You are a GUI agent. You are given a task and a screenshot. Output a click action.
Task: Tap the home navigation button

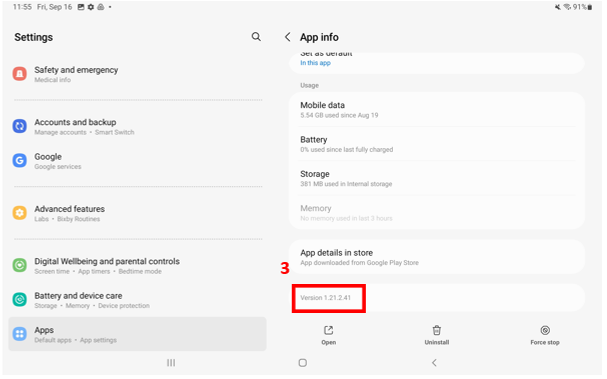(303, 363)
